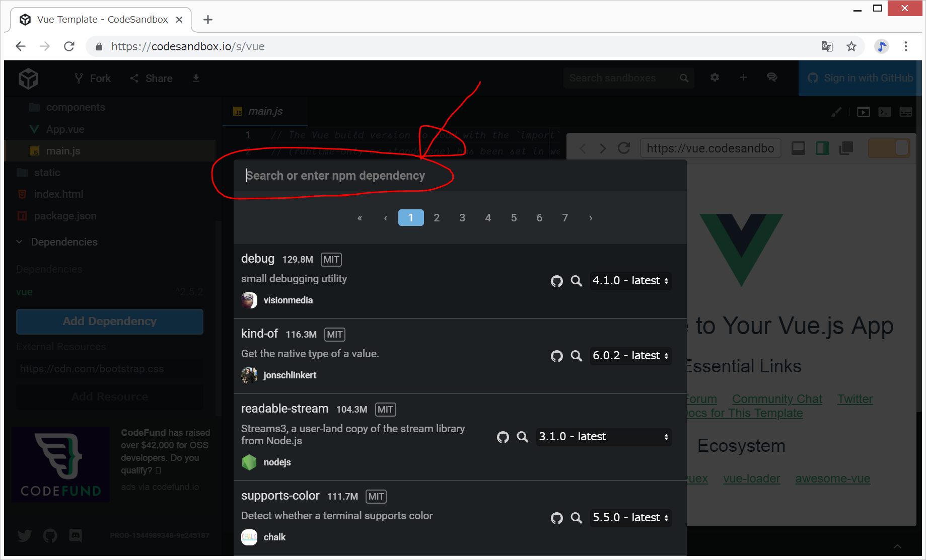This screenshot has width=926, height=560.
Task: Open preferences gear icon in header
Action: tap(715, 77)
